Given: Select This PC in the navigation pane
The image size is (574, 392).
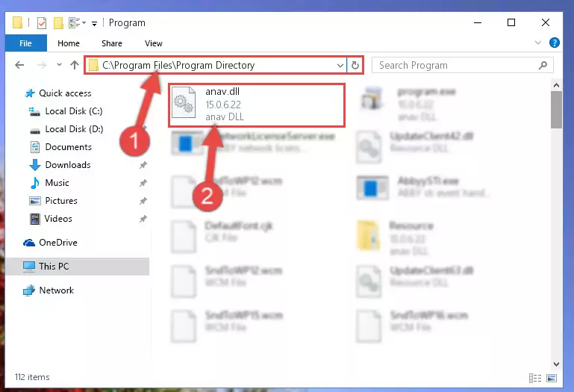Looking at the screenshot, I should (x=77, y=267).
